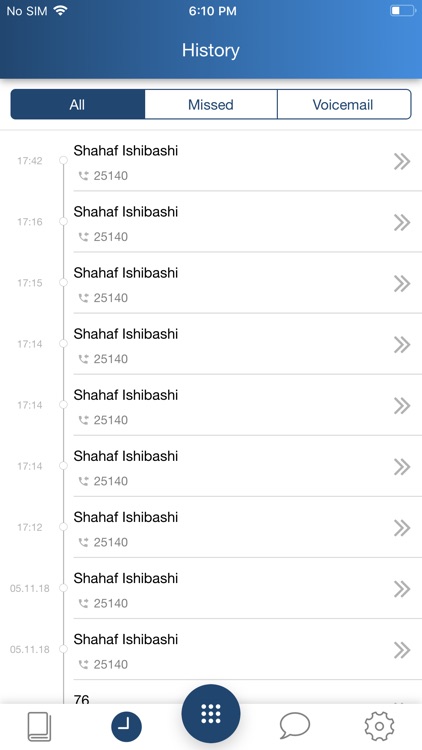Viewport: 422px width, 750px height.
Task: Open the dial pad button
Action: [x=211, y=714]
